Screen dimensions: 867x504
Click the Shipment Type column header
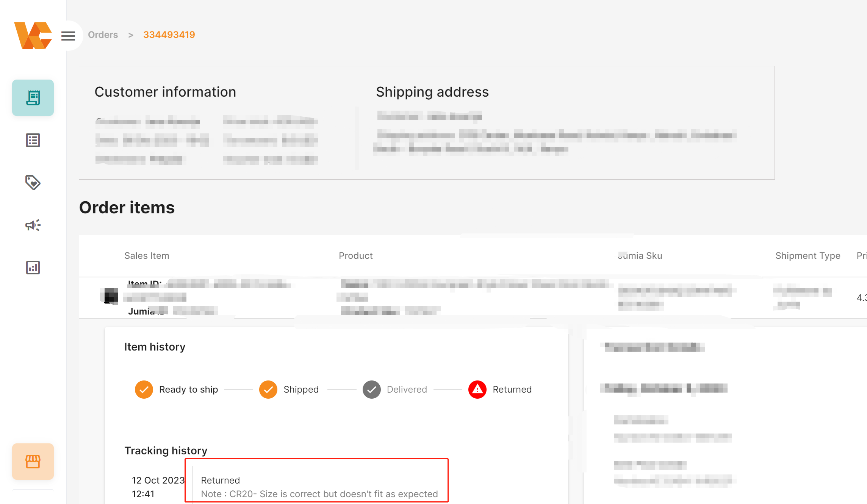(808, 256)
